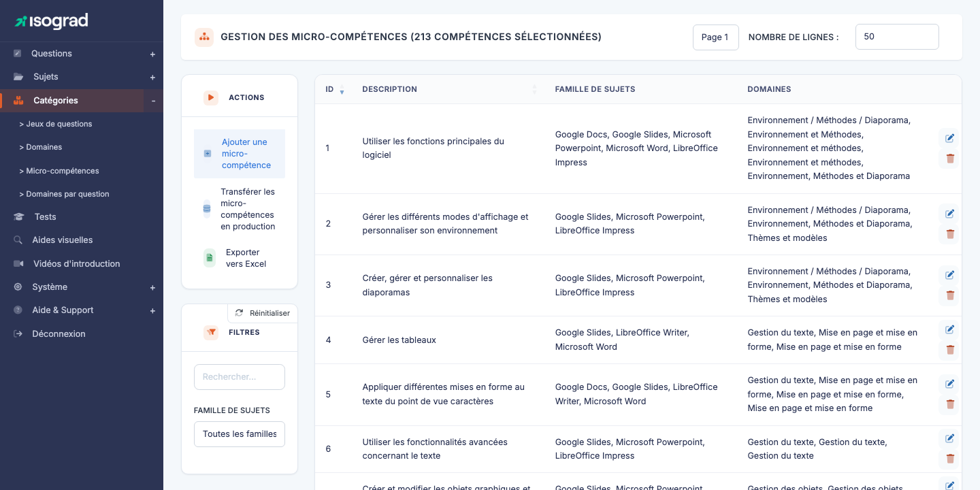Edit micro-compétence ID 1
The width and height of the screenshot is (980, 490).
click(x=949, y=138)
